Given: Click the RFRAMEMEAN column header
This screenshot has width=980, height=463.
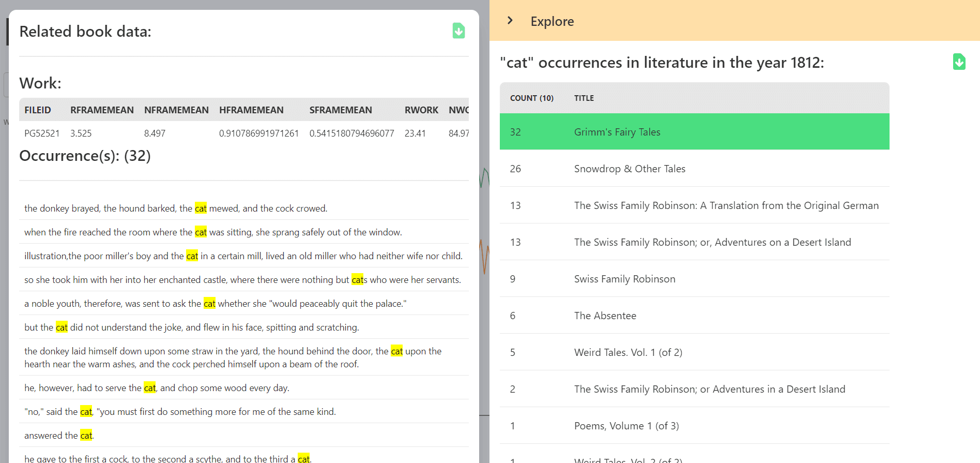Looking at the screenshot, I should [102, 110].
